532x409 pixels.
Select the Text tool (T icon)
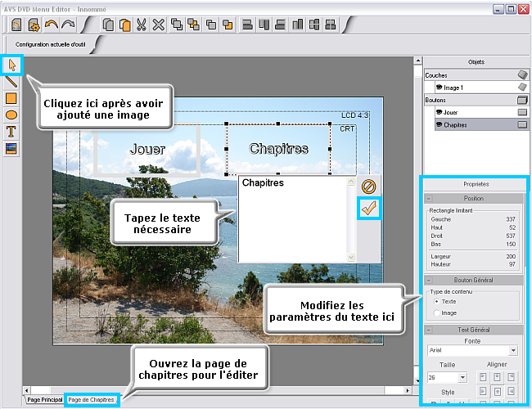point(11,132)
